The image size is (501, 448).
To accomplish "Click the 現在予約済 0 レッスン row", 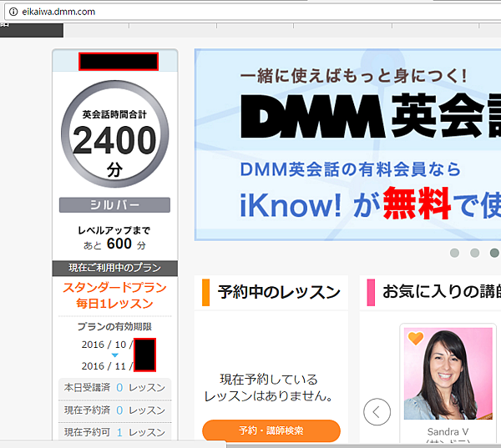I will (x=114, y=410).
